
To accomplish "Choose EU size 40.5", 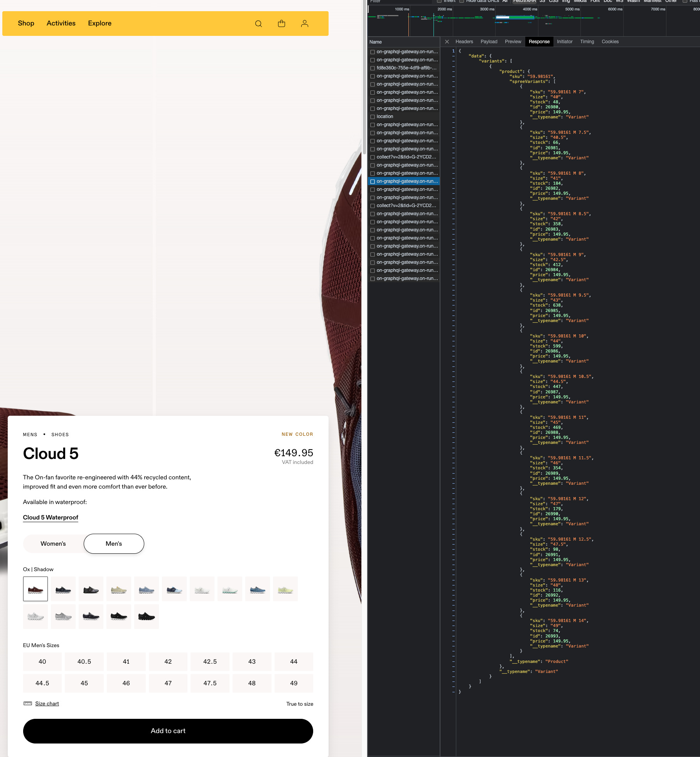I will coord(84,661).
